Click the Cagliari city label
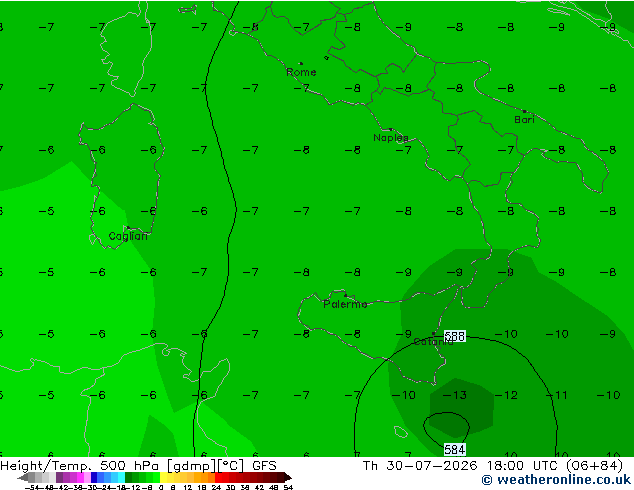The height and width of the screenshot is (490, 634). tap(128, 236)
